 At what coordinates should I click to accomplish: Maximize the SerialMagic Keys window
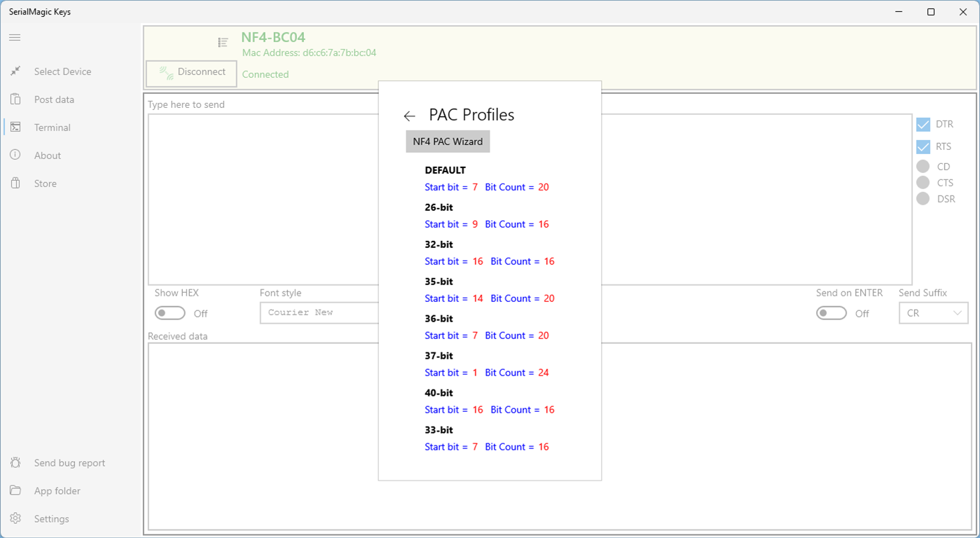(x=931, y=12)
